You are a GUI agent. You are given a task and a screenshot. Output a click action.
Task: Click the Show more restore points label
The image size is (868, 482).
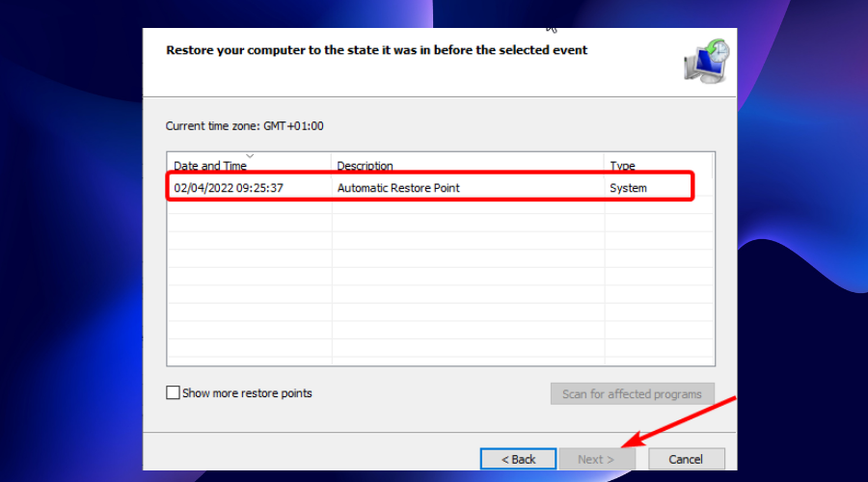pos(247,393)
